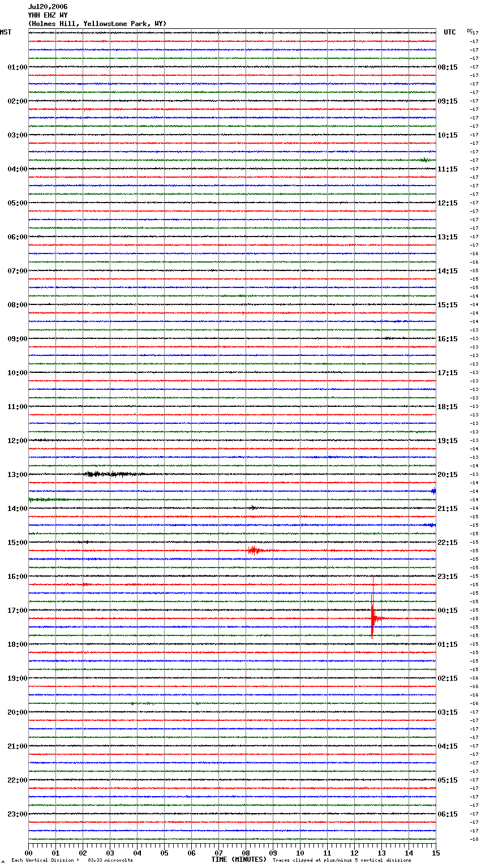This screenshot has width=481, height=868.
Task: Select the '23:00' MST row label
Action: point(18,814)
